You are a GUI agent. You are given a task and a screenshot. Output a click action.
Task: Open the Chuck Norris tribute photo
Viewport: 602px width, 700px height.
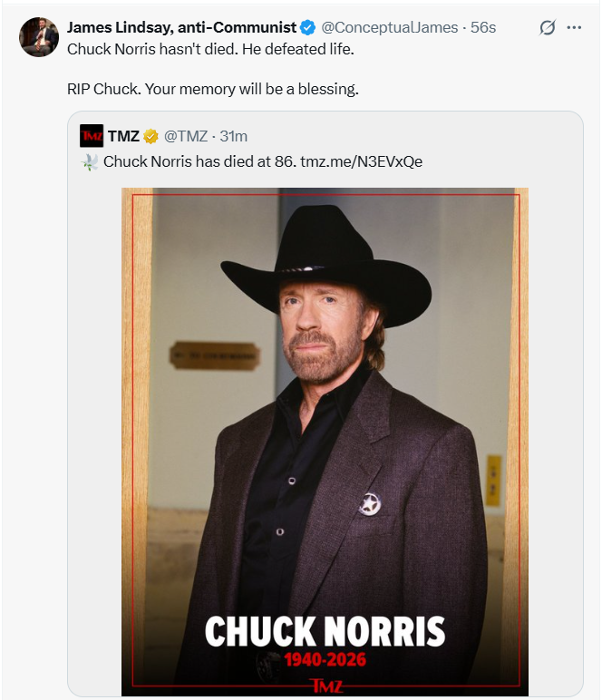tap(325, 442)
